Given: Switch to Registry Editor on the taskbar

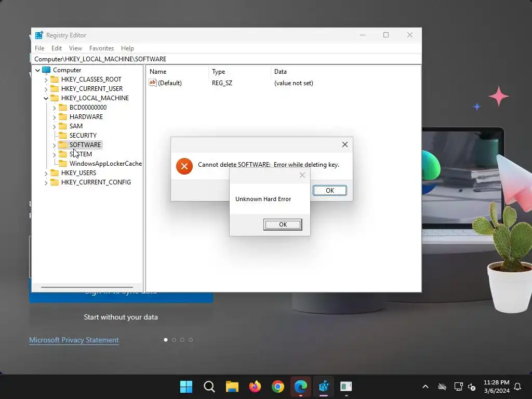Looking at the screenshot, I should pos(324,387).
